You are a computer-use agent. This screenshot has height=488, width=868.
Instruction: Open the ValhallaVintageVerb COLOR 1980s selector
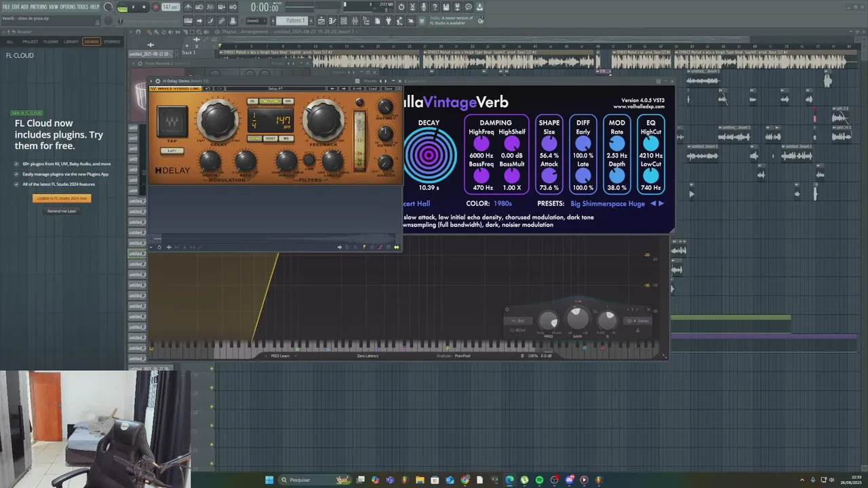tap(502, 203)
